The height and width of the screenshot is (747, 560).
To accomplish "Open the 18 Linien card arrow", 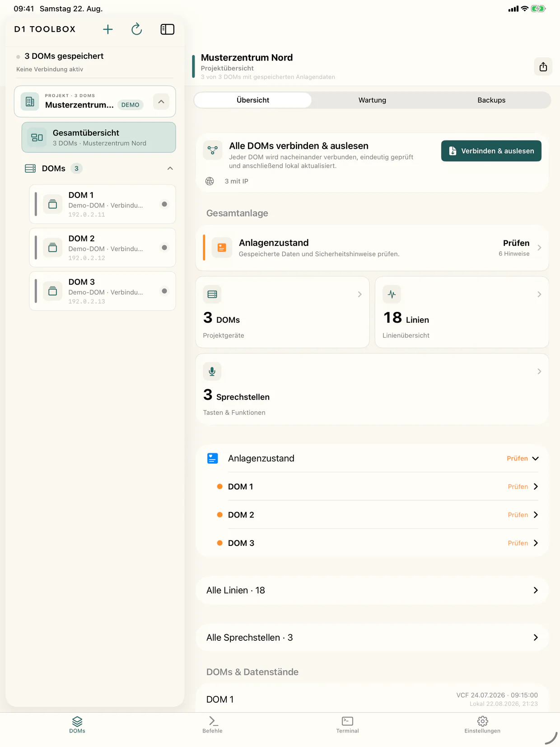I will click(x=539, y=294).
